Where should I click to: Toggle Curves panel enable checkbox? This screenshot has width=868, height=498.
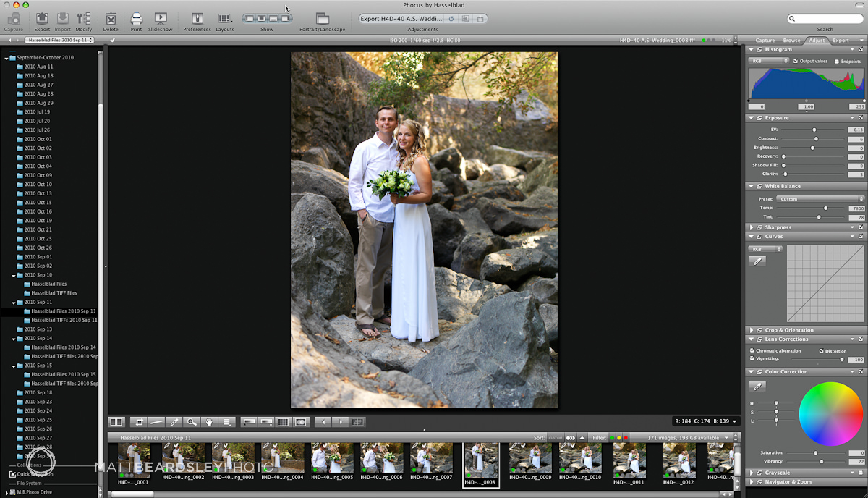click(861, 237)
